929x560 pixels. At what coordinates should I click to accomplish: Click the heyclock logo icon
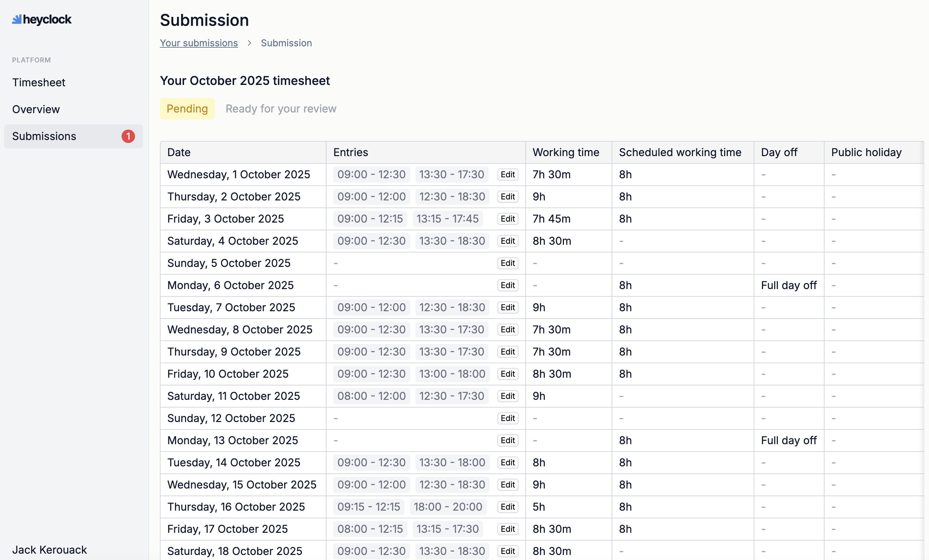(16, 19)
